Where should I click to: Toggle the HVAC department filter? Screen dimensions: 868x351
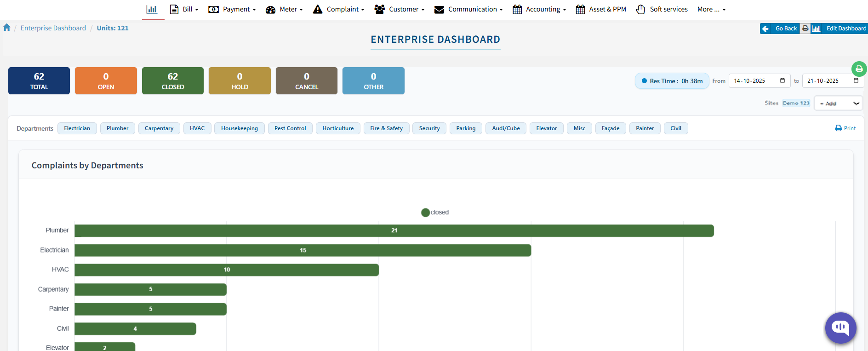coord(197,128)
